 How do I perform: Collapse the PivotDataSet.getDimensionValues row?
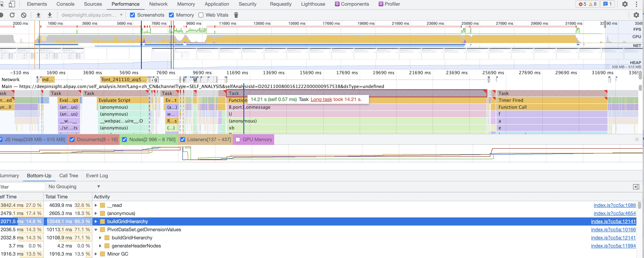(96, 230)
